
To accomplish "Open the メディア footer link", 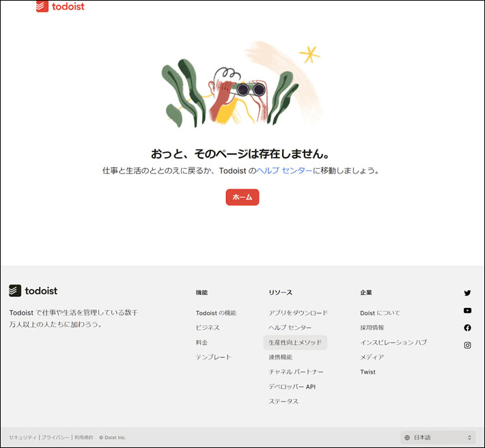I will 372,356.
